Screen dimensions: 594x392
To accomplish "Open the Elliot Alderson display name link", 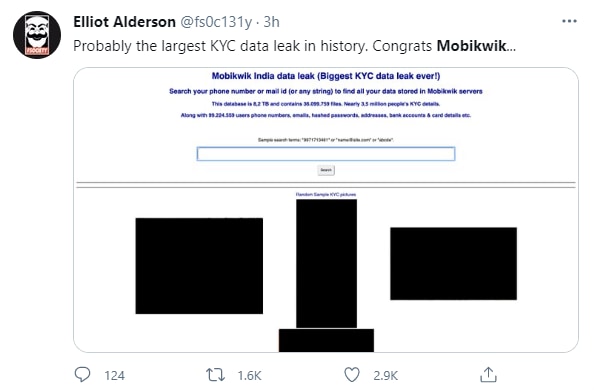I will pyautogui.click(x=124, y=22).
